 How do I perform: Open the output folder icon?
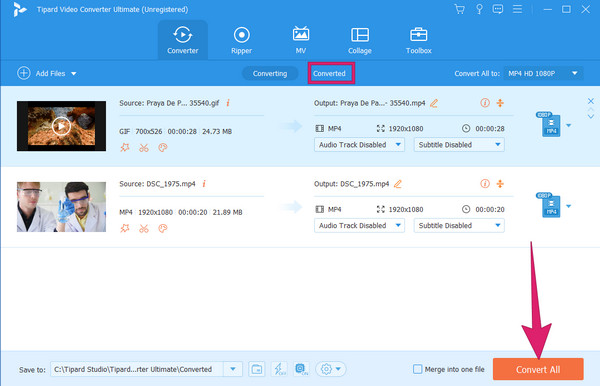coord(256,369)
